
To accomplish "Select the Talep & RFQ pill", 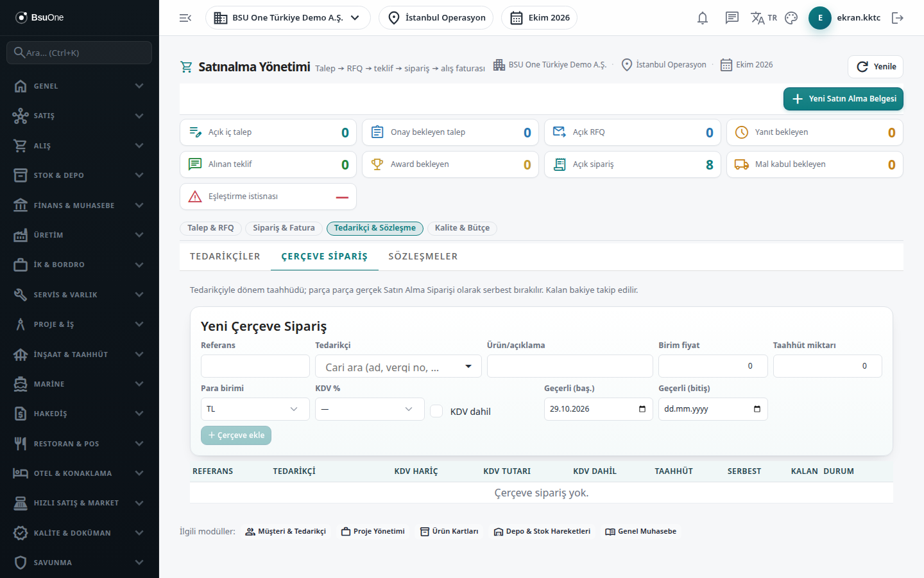I will (210, 228).
